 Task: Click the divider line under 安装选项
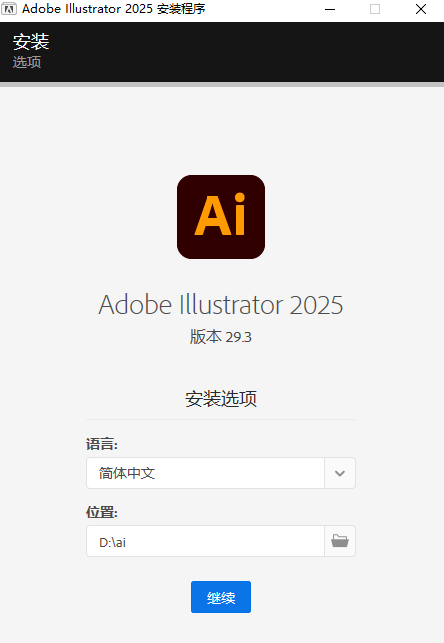coord(221,420)
